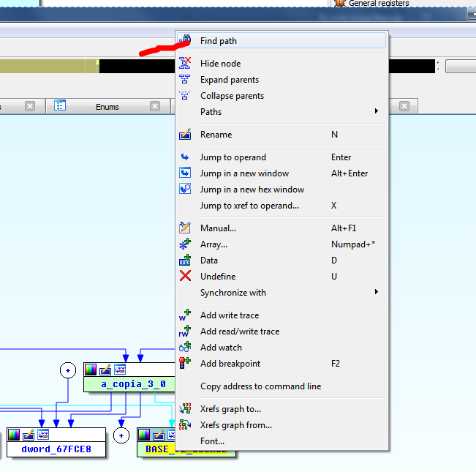Expand the plus circle left of a_copia_3_0
Screen dimensions: 476x472
pyautogui.click(x=67, y=371)
